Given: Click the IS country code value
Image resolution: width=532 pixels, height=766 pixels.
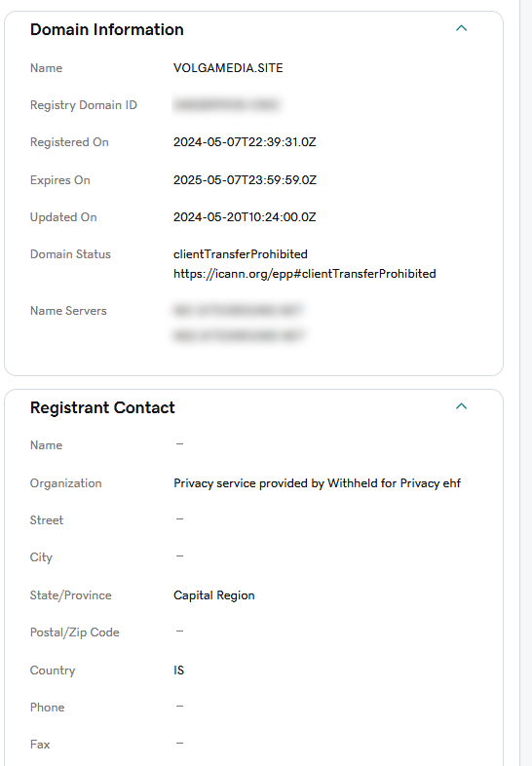Looking at the screenshot, I should [x=179, y=670].
